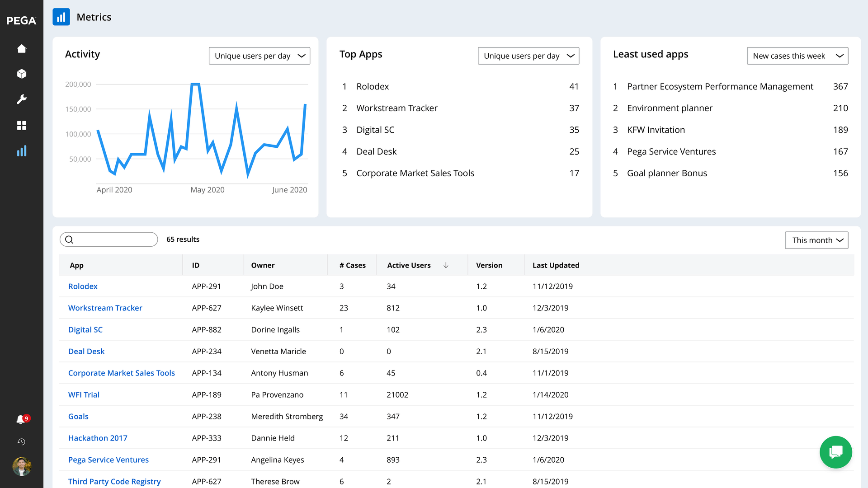
Task: Open the This month filter dropdown
Action: coord(816,240)
